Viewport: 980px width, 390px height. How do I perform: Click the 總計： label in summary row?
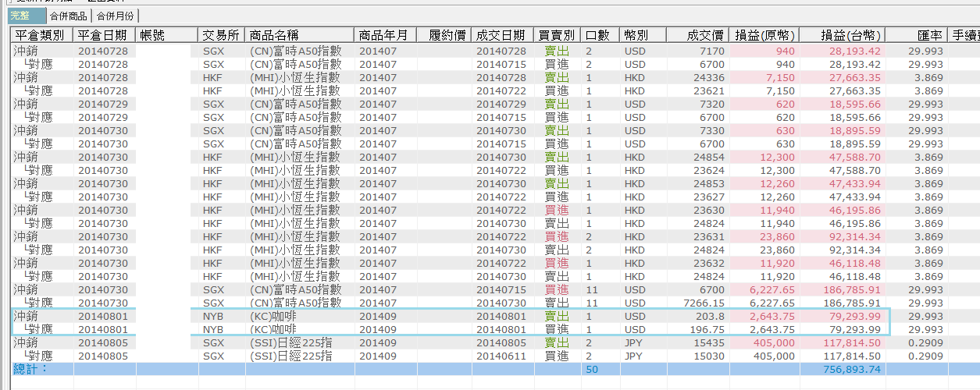(x=31, y=369)
